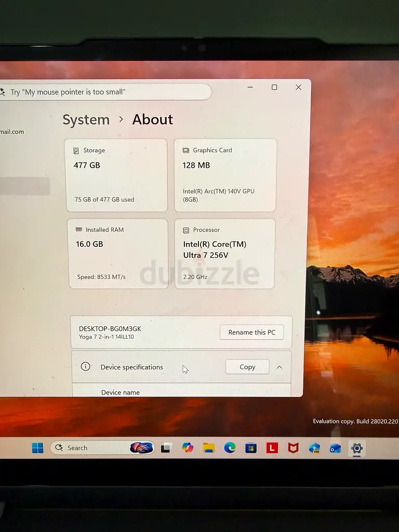
Task: Collapse the Device specifications section
Action: click(279, 367)
